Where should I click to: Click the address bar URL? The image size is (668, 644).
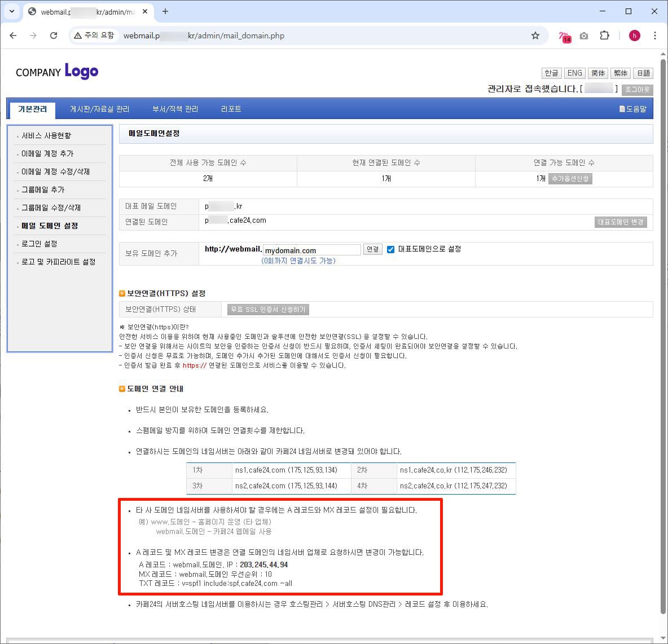(x=204, y=36)
